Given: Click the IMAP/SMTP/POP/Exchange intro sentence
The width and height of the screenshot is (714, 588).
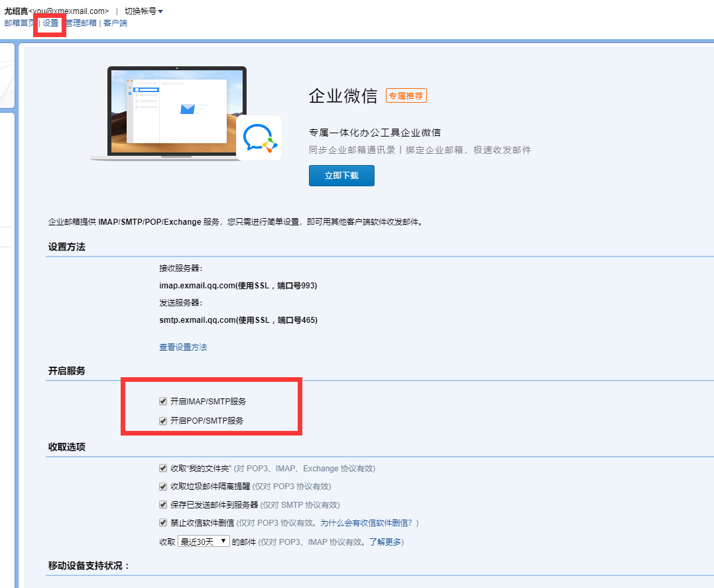Looking at the screenshot, I should pyautogui.click(x=236, y=222).
